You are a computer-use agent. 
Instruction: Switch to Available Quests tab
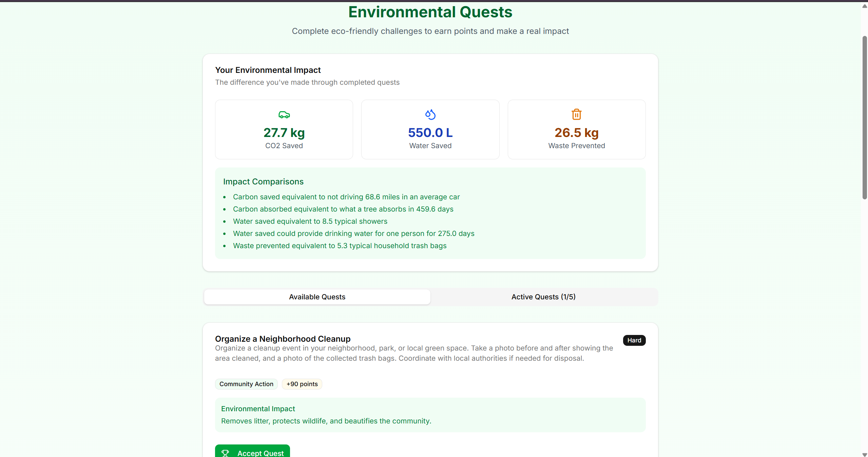click(317, 297)
